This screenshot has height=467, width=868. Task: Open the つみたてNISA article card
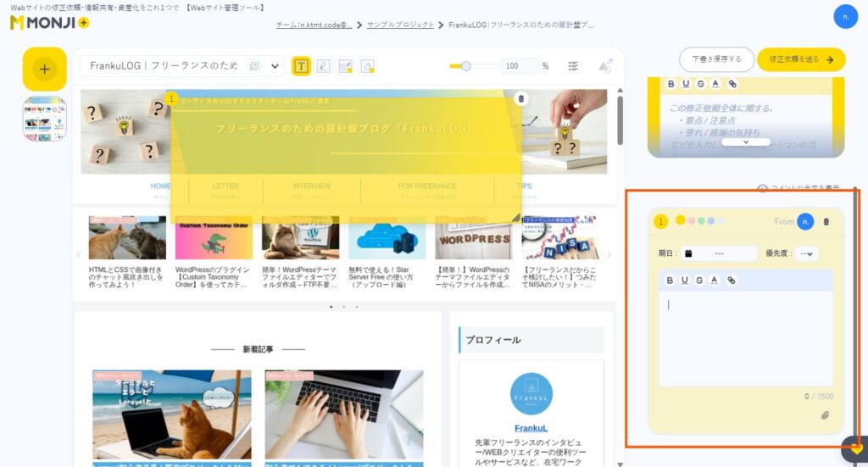[x=560, y=253]
